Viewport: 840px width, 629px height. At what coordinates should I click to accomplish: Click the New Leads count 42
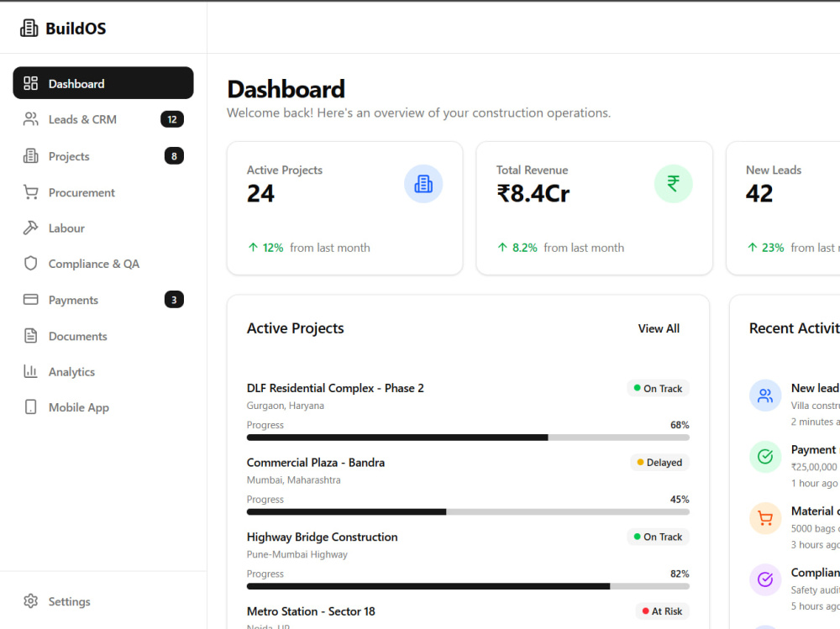point(759,193)
